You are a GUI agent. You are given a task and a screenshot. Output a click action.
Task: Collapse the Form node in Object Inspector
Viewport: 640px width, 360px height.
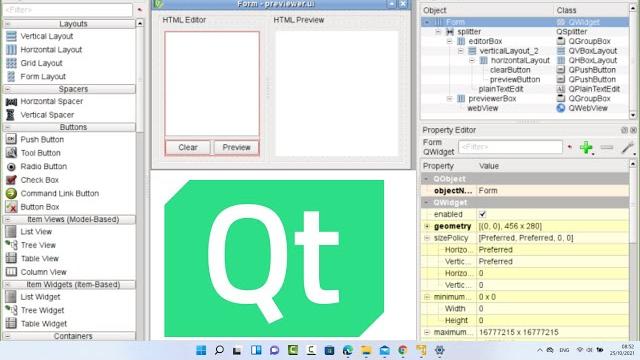tap(427, 22)
